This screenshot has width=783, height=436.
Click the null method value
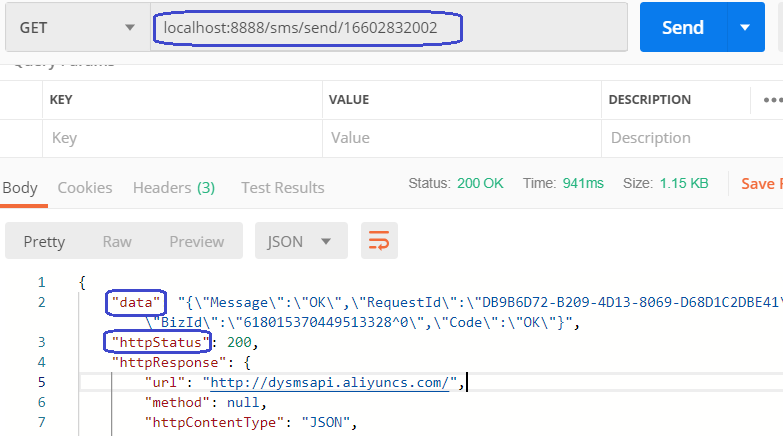click(243, 403)
